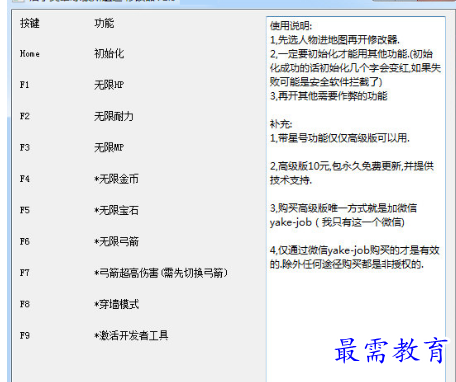
Task: Click the line 1,带星号功能仅仅高级版可以用
Action: (340, 138)
